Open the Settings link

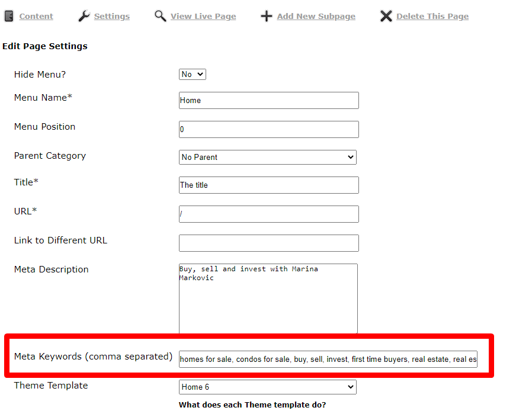(111, 16)
